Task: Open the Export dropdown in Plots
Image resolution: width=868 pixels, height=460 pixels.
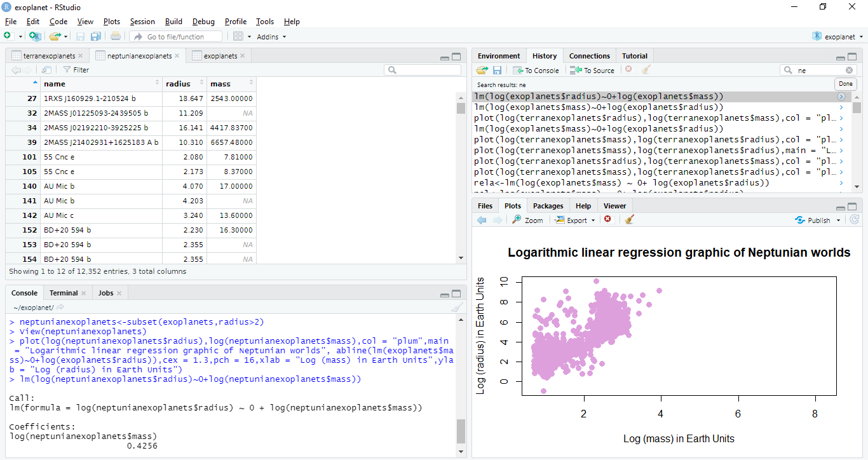Action: coord(575,220)
